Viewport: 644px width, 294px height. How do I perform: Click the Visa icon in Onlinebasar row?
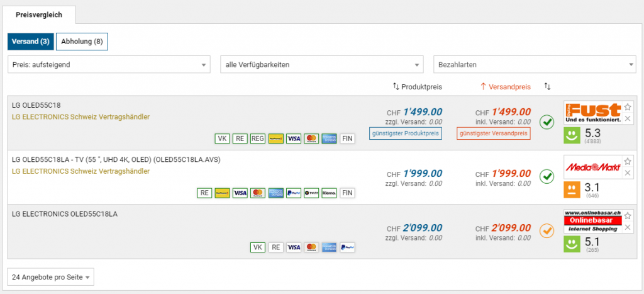coord(294,247)
